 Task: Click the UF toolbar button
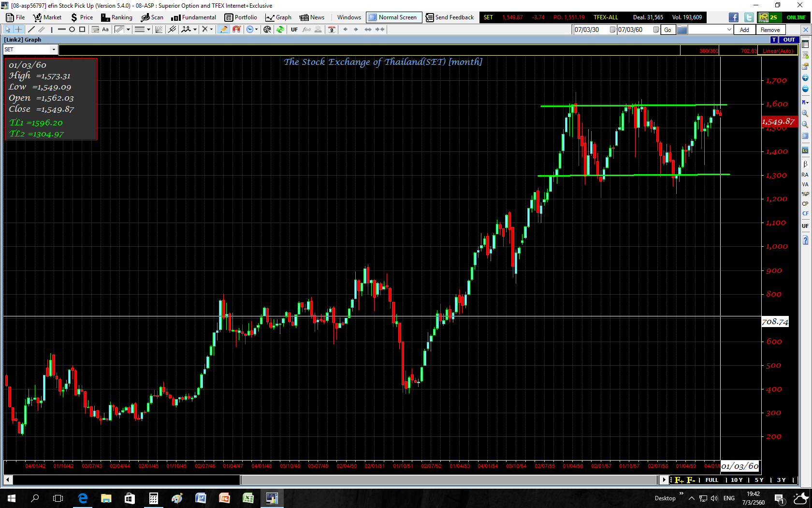pos(294,30)
